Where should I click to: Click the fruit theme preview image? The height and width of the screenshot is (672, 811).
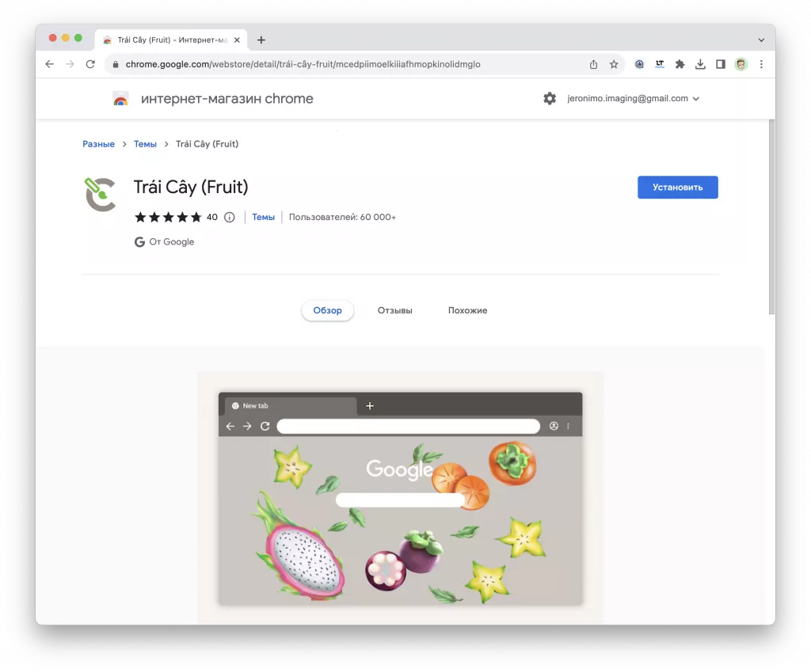tap(400, 499)
